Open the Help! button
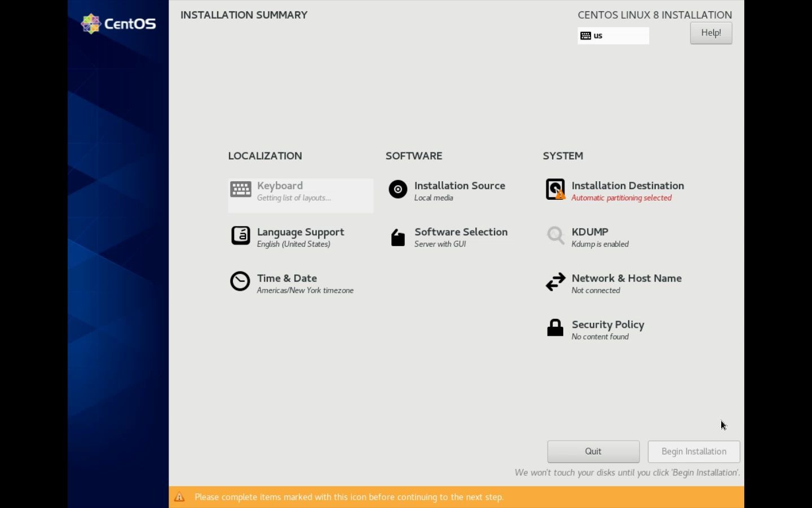 tap(711, 33)
